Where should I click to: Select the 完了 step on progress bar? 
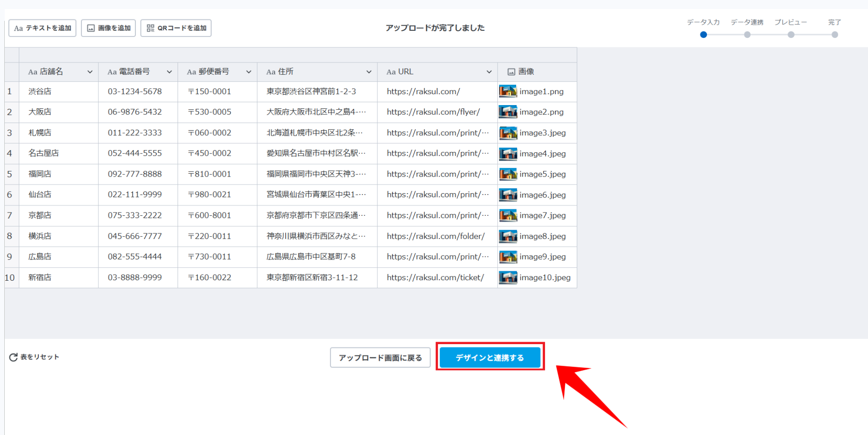pyautogui.click(x=834, y=35)
